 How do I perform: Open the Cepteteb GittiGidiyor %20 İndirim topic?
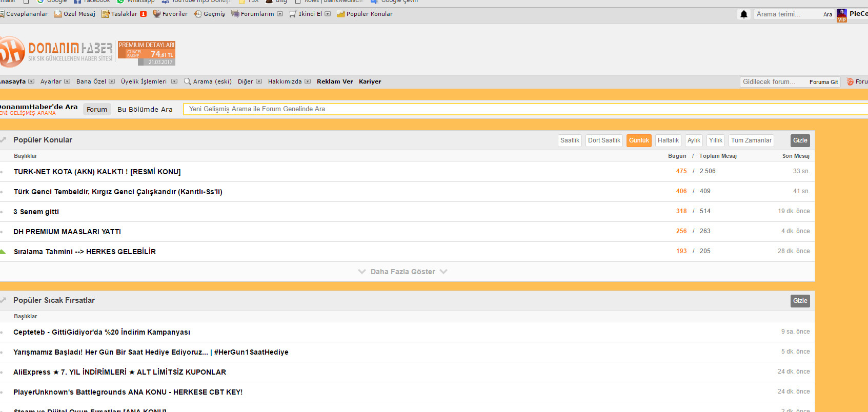(102, 332)
